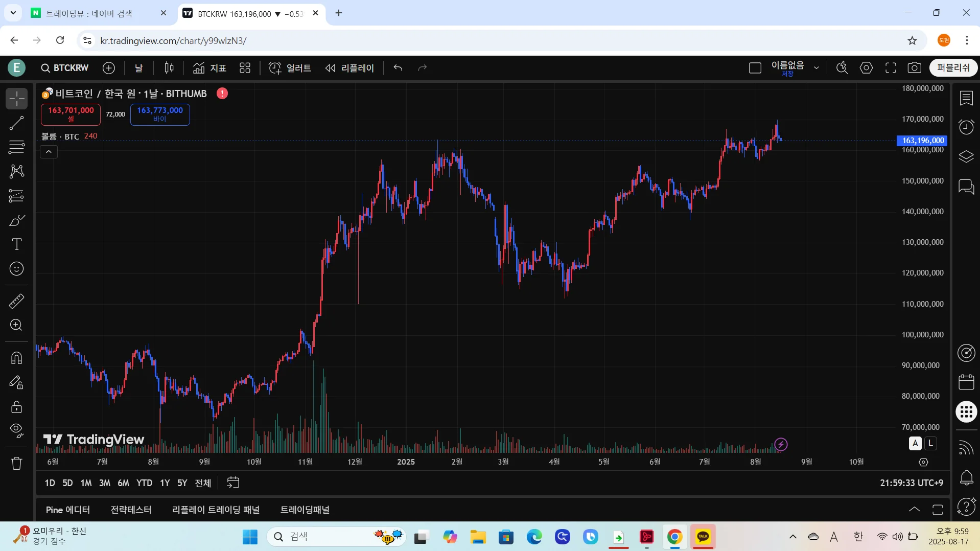Open the economic calendar panel

click(x=966, y=382)
